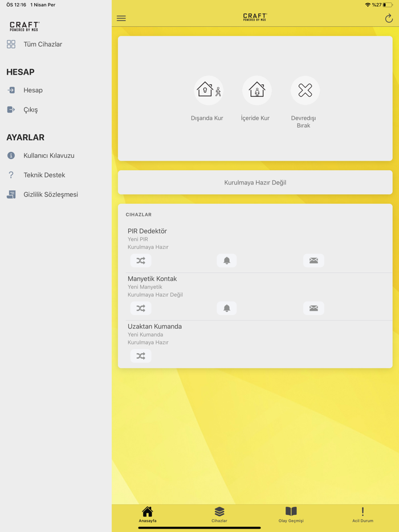Viewport: 399px width, 532px height.
Task: Click the İçeride Kur label
Action: (x=255, y=118)
